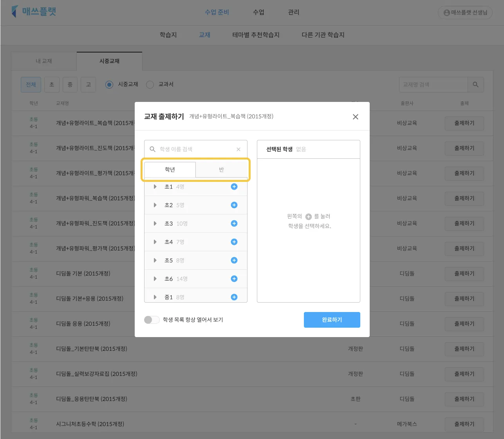Click the 완료하기 button
504x439 pixels.
point(332,320)
